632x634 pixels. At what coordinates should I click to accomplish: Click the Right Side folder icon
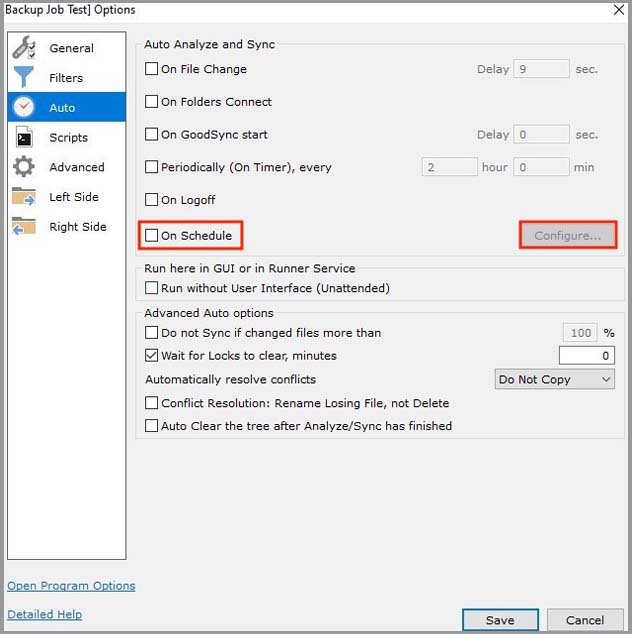pos(24,227)
